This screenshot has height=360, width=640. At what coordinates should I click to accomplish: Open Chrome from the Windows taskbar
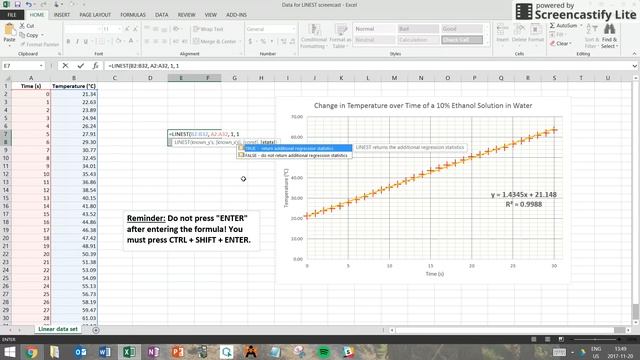click(x=31, y=352)
